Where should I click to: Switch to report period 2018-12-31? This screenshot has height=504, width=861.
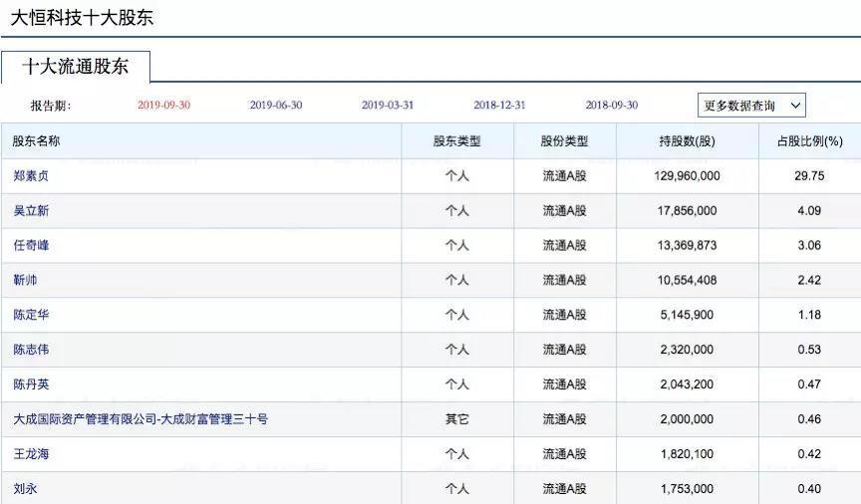point(499,105)
